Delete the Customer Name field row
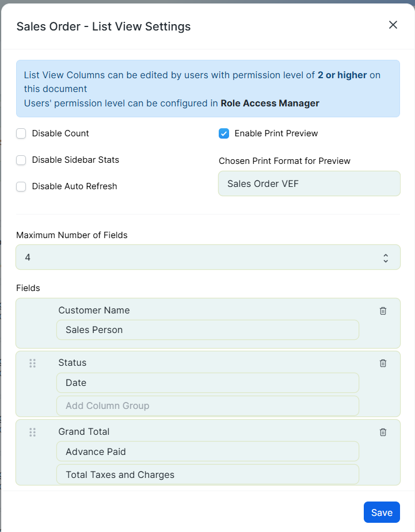Image resolution: width=415 pixels, height=532 pixels. point(383,311)
